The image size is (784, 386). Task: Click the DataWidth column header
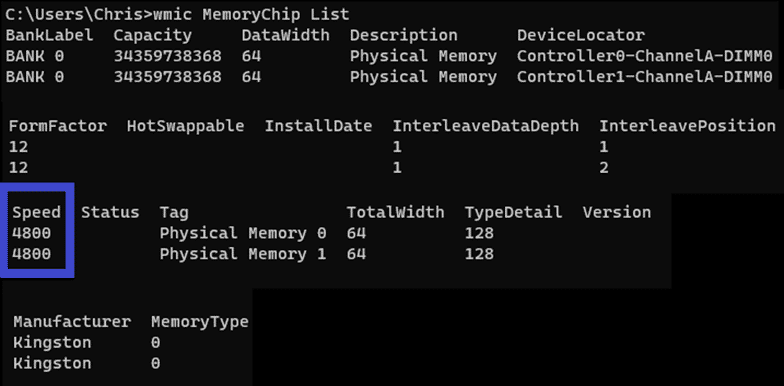click(286, 35)
